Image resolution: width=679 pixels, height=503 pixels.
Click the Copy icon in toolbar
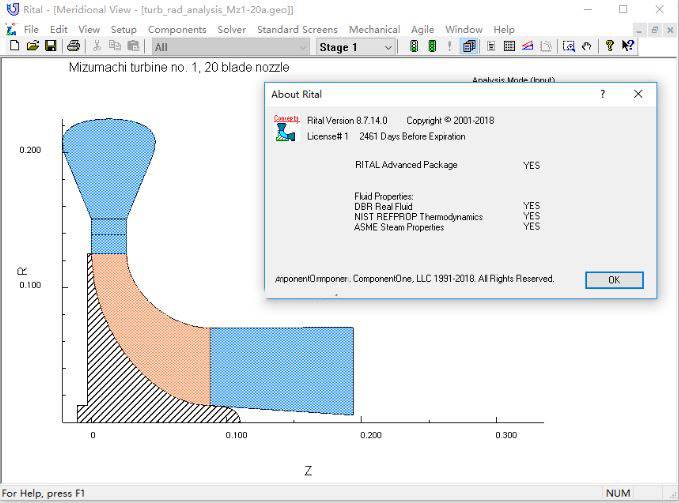(115, 46)
